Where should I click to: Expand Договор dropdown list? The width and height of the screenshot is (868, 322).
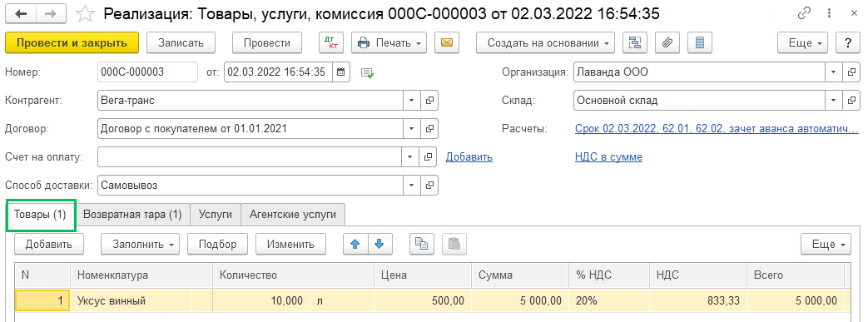pyautogui.click(x=411, y=128)
